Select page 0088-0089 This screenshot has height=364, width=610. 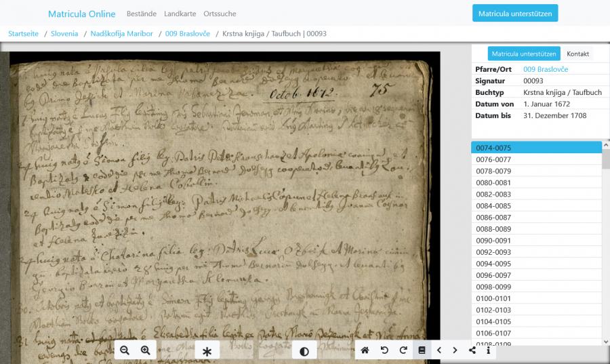[537, 229]
